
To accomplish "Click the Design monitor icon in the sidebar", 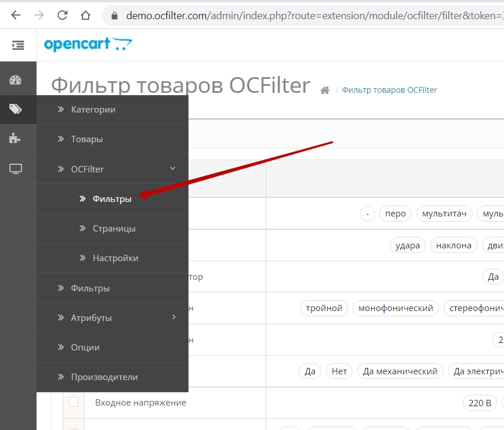I will click(16, 169).
